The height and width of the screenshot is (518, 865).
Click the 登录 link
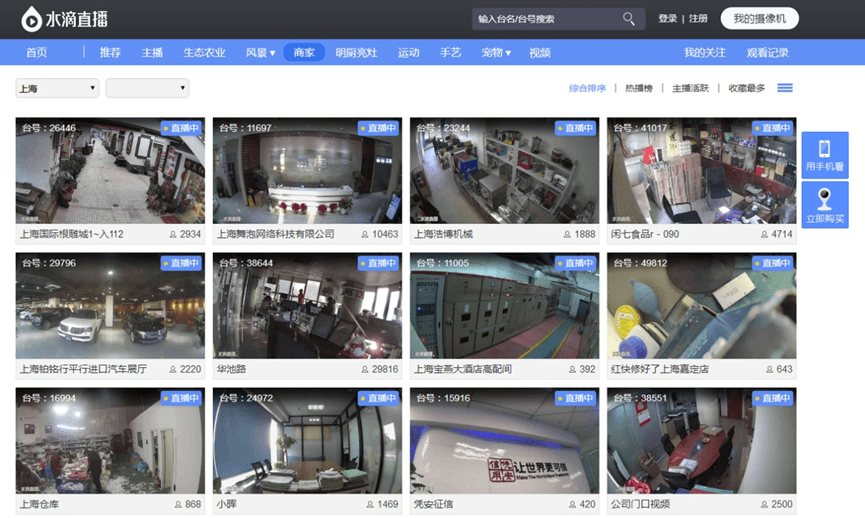pos(667,19)
